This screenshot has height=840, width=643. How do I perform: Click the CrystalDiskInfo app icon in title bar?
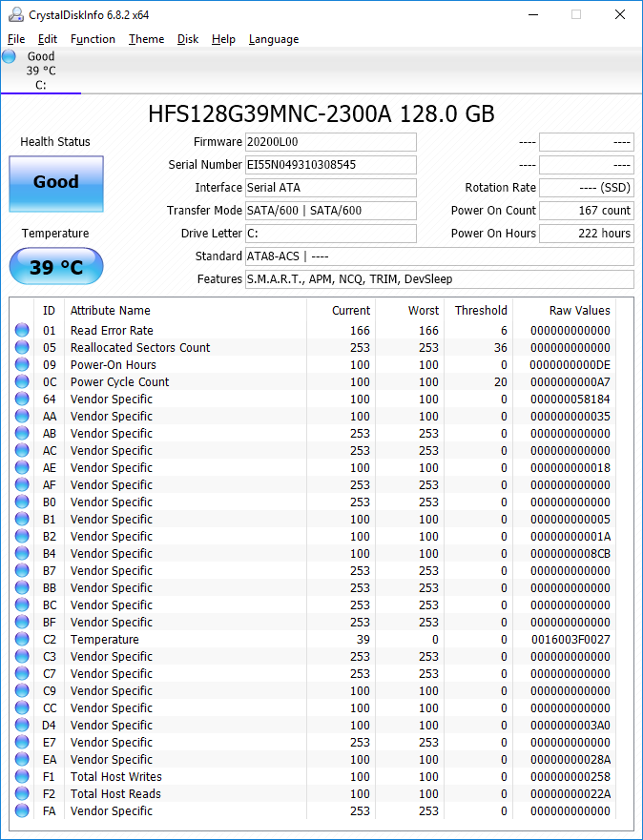12,14
